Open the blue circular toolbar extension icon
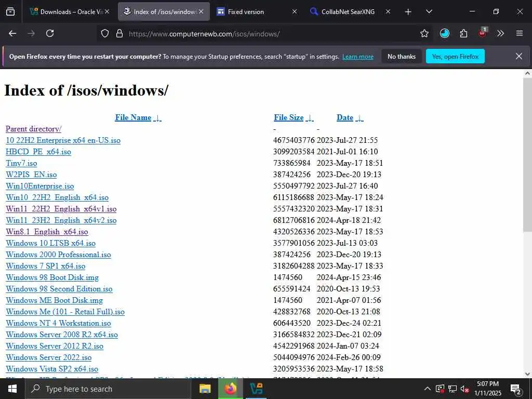 click(x=445, y=33)
